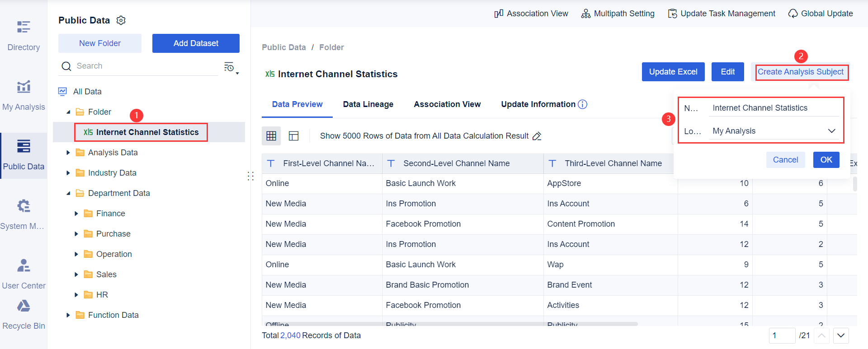Viewport: 868px width, 349px height.
Task: Expand the Analysis Data folder
Action: click(68, 153)
